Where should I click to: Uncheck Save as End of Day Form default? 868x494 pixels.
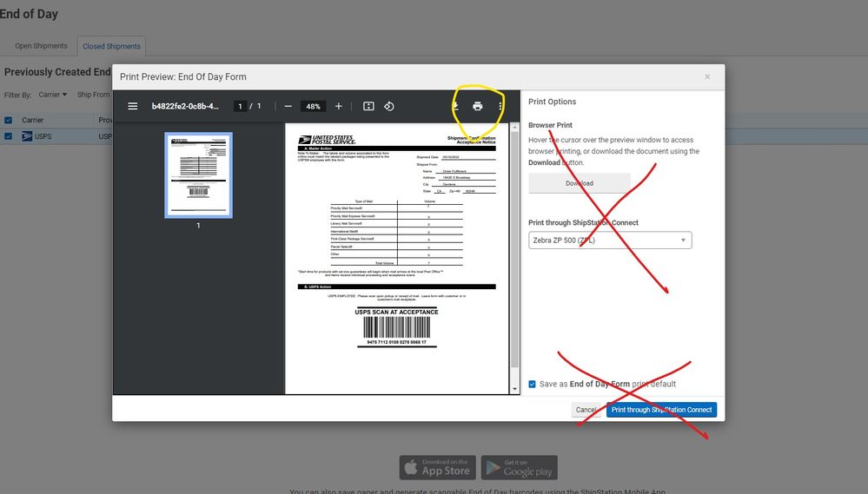[533, 385]
